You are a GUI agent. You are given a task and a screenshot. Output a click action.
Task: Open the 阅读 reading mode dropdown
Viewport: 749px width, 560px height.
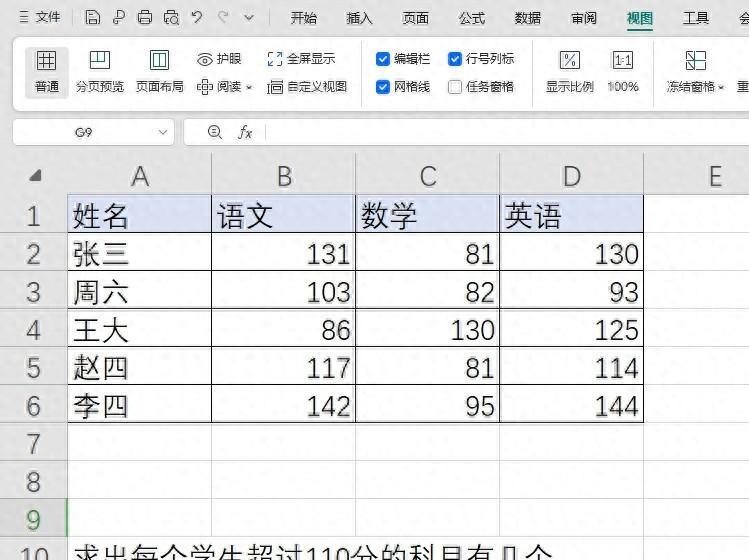pos(225,87)
